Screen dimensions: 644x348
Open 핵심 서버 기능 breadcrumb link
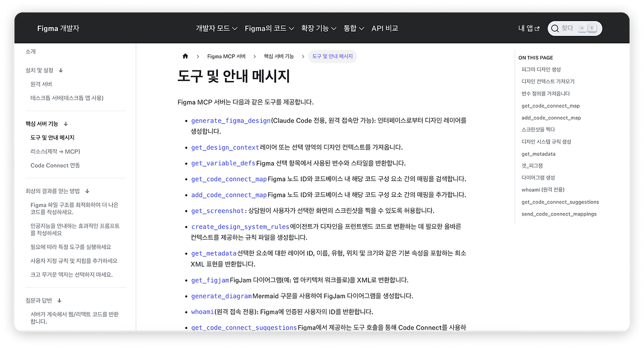(279, 56)
